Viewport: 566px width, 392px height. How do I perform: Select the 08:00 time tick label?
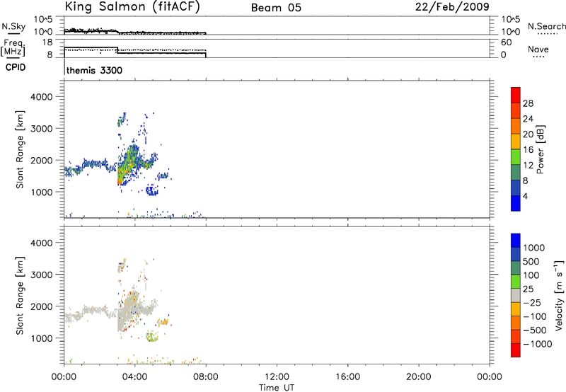coord(206,377)
